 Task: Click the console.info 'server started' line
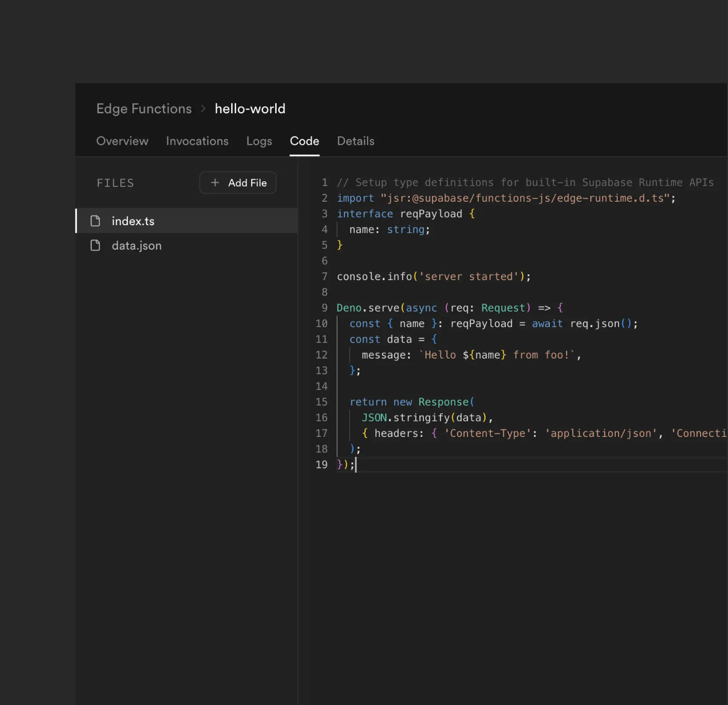[x=433, y=276]
